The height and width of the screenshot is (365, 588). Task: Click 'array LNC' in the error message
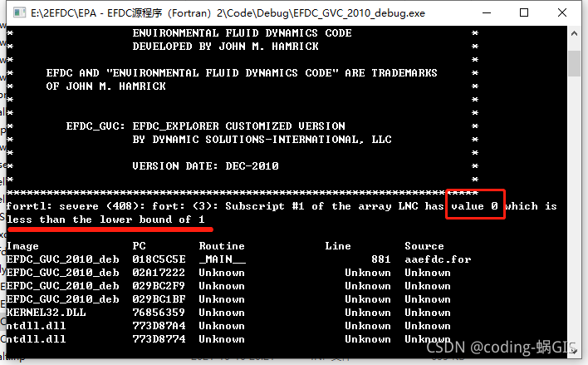(x=388, y=206)
